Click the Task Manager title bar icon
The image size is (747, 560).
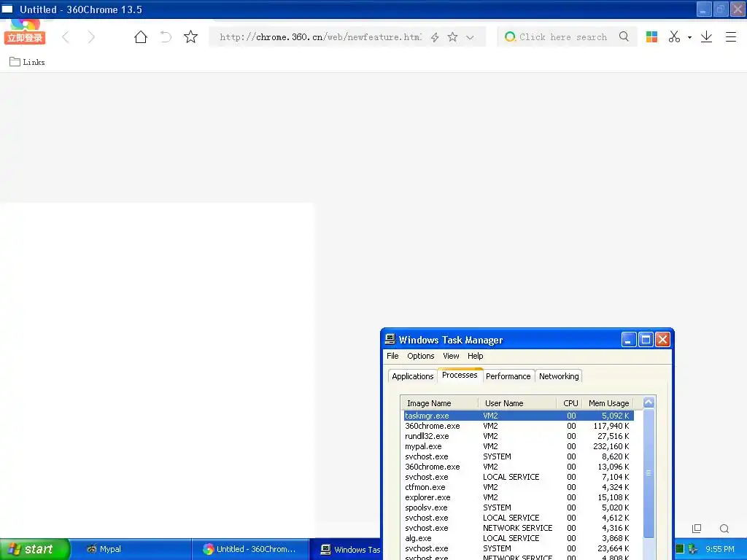390,339
